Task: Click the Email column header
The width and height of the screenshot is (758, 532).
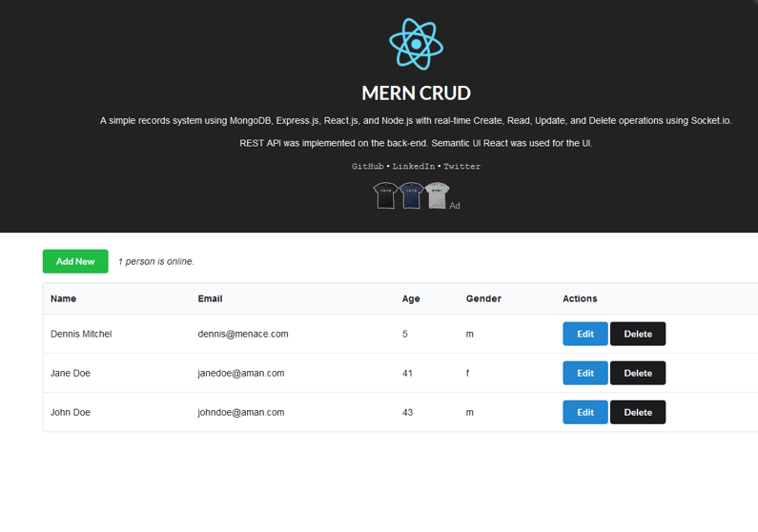Action: 210,298
